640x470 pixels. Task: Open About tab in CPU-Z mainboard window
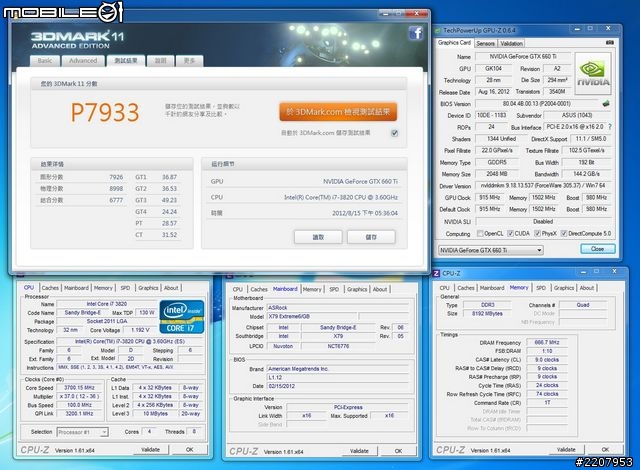380,289
